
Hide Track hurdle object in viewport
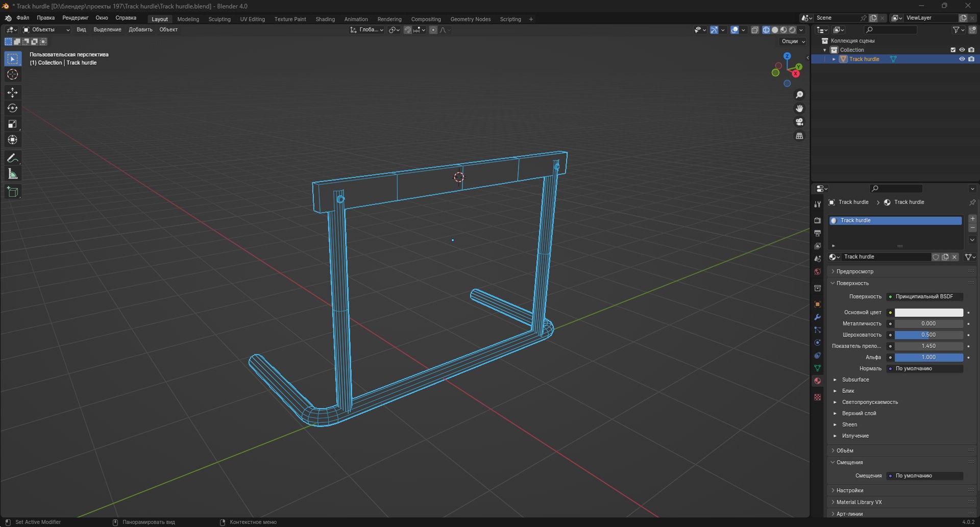(962, 59)
